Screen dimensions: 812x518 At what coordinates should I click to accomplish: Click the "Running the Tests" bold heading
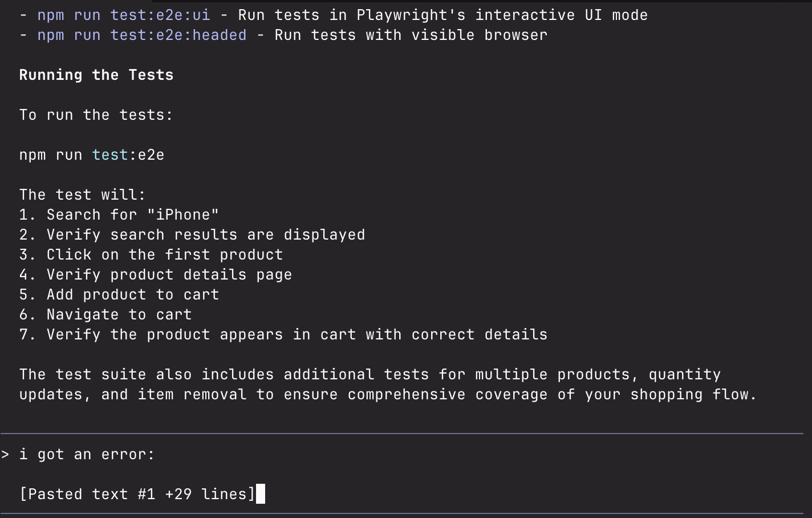[96, 75]
